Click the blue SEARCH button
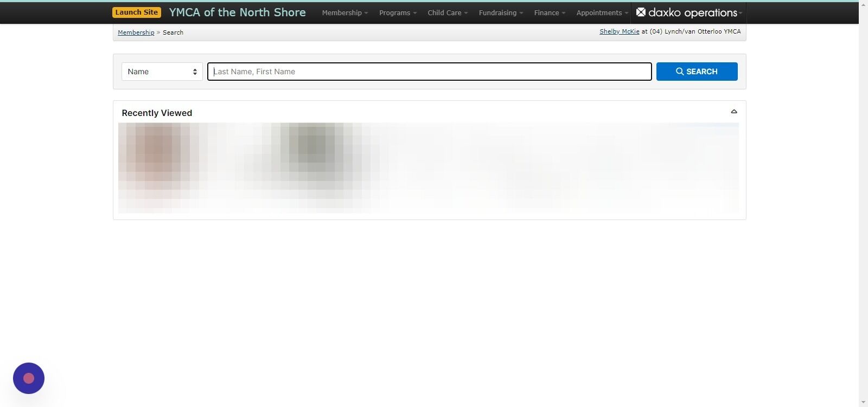Screen dimensions: 868x407 click(x=697, y=72)
